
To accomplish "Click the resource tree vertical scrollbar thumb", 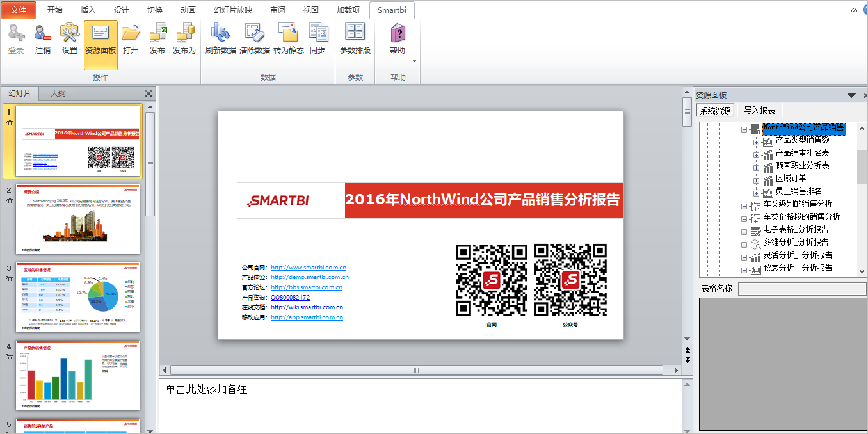I will pyautogui.click(x=862, y=166).
